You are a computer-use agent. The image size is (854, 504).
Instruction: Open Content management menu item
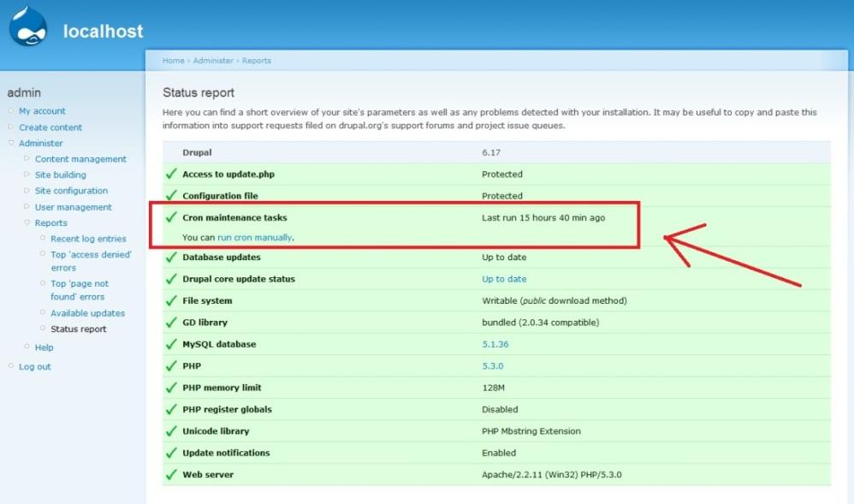[x=80, y=159]
